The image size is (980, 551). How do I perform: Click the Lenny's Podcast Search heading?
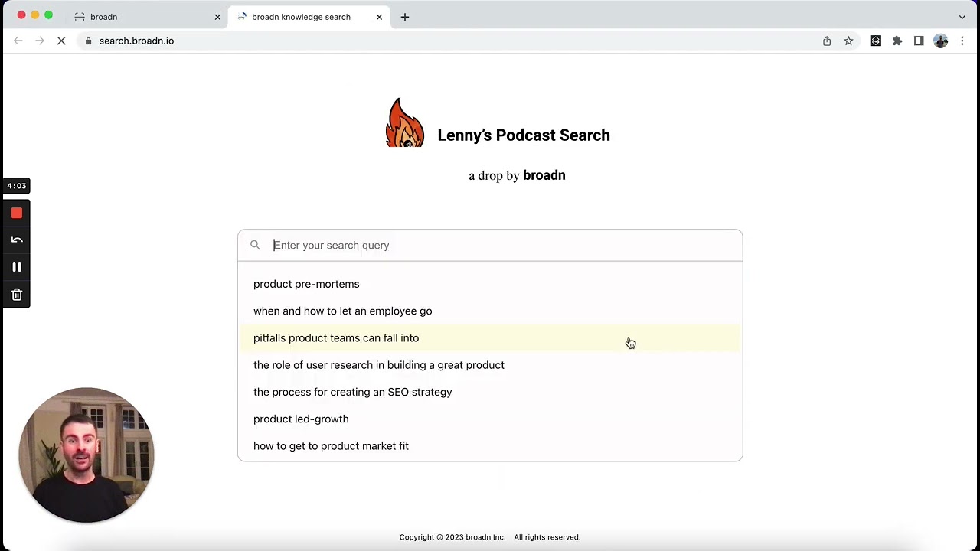[x=524, y=135]
